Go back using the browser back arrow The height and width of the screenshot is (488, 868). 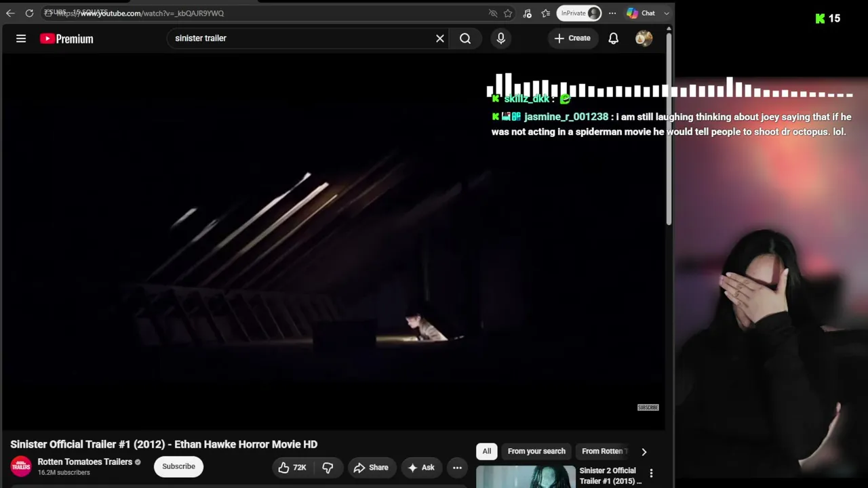tap(10, 14)
